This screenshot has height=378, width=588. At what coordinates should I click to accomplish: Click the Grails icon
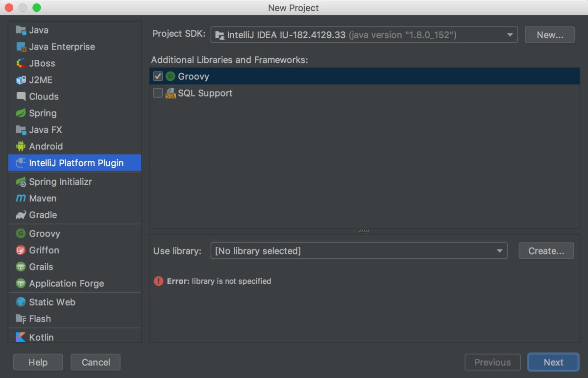[x=21, y=267]
